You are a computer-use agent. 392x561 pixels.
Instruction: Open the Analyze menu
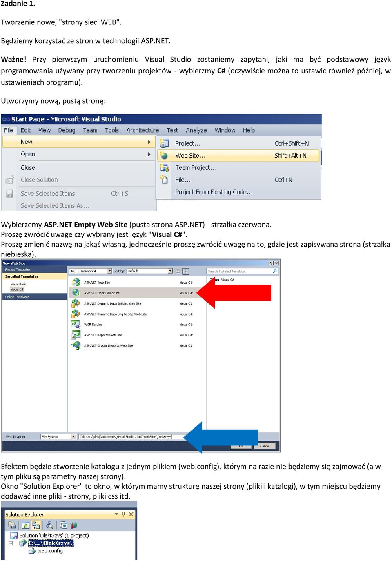pyautogui.click(x=196, y=130)
